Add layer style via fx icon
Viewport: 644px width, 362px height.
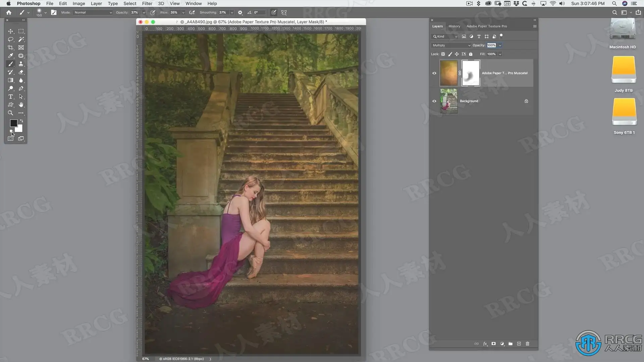click(x=485, y=344)
